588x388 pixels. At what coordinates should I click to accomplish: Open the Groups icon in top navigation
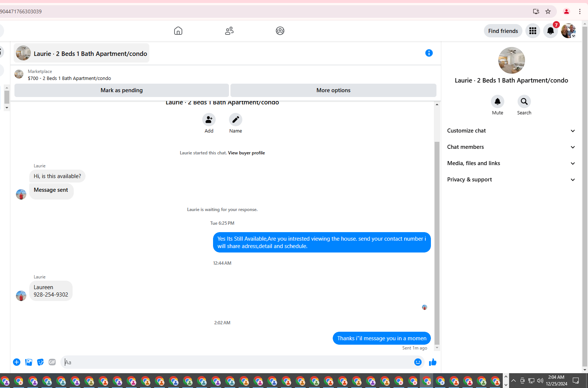click(x=280, y=31)
